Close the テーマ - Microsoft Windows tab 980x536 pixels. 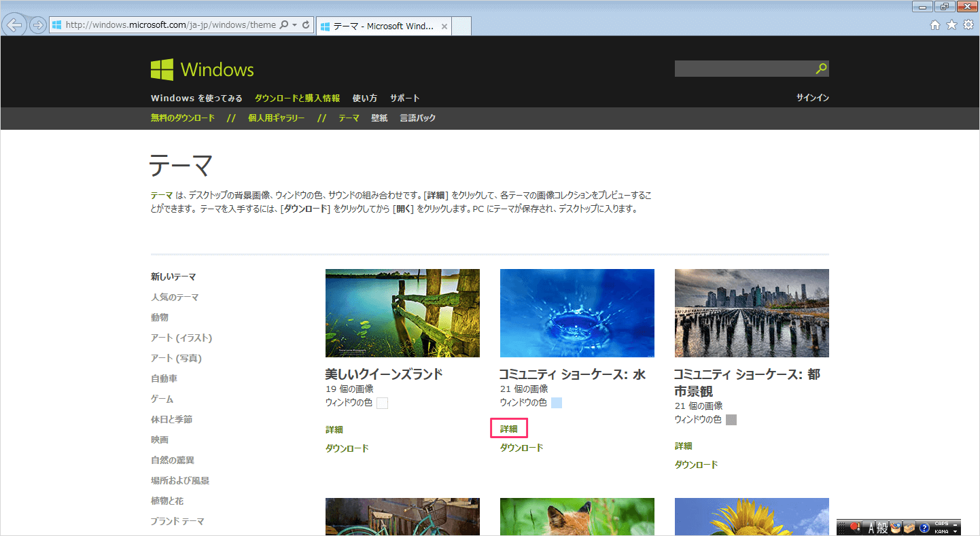point(444,26)
